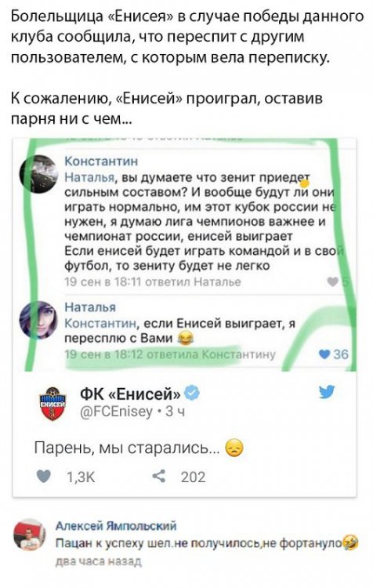The height and width of the screenshot is (588, 373).
Task: Click the Алексей Ямпольский name link
Action: tap(116, 526)
